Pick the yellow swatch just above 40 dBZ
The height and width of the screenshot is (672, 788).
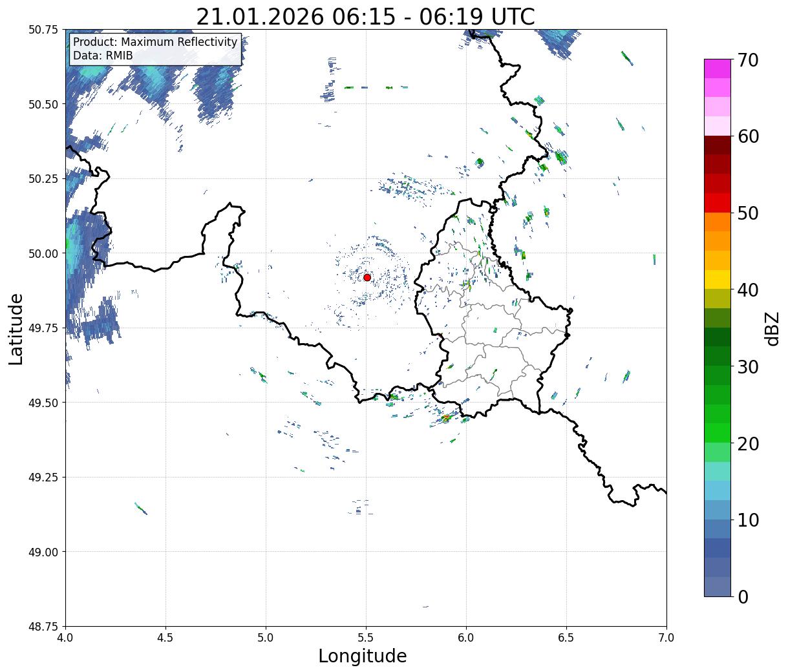pyautogui.click(x=718, y=280)
